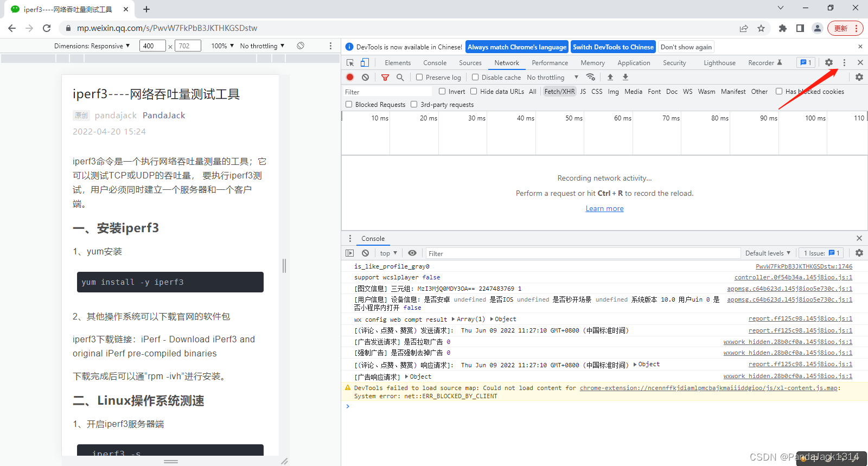The image size is (868, 466).
Task: Stop recording network log red button
Action: pos(350,78)
